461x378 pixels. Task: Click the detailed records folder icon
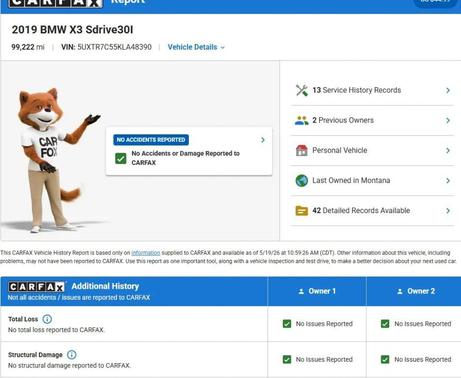302,211
